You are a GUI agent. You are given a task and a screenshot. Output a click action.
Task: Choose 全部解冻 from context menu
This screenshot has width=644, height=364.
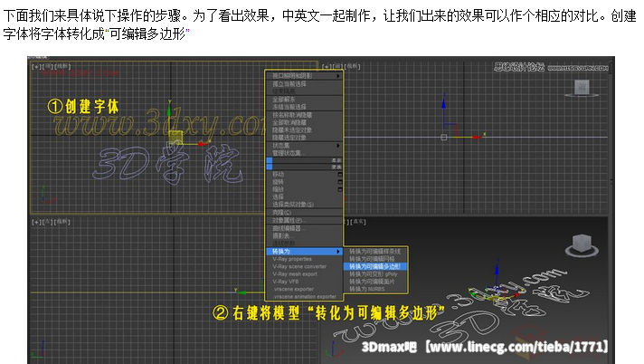point(304,100)
